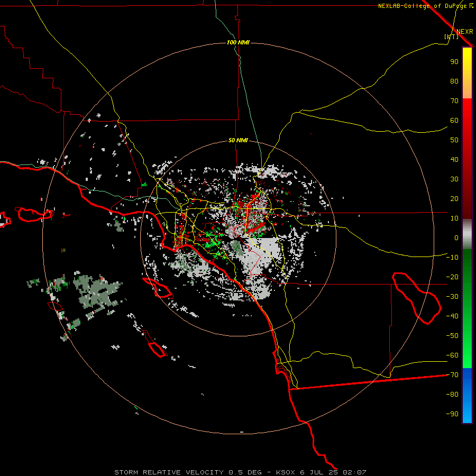Select the 70 value on the velocity scale
The height and width of the screenshot is (476, 476).
(454, 101)
